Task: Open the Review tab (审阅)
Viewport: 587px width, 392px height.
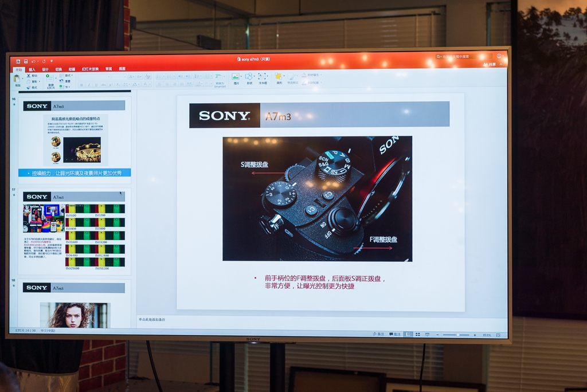Action: pos(108,69)
